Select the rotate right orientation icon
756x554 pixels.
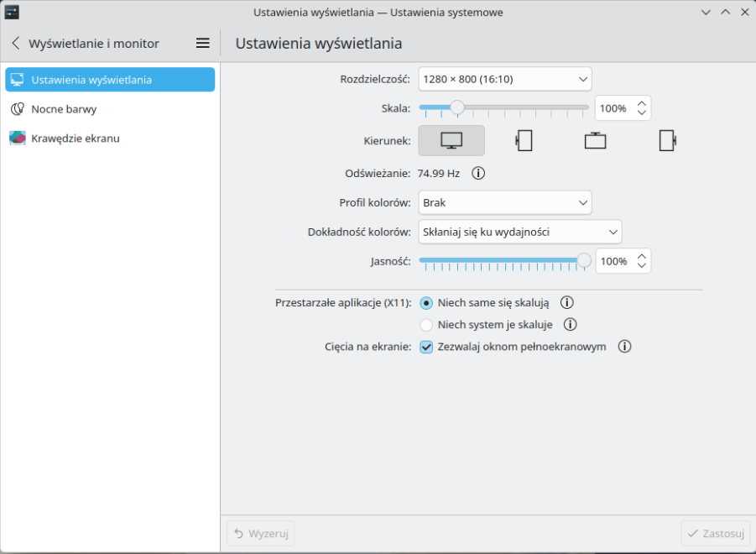click(667, 141)
